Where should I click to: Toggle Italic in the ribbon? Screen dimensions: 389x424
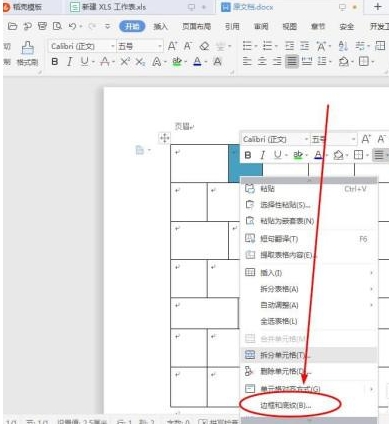pos(69,62)
